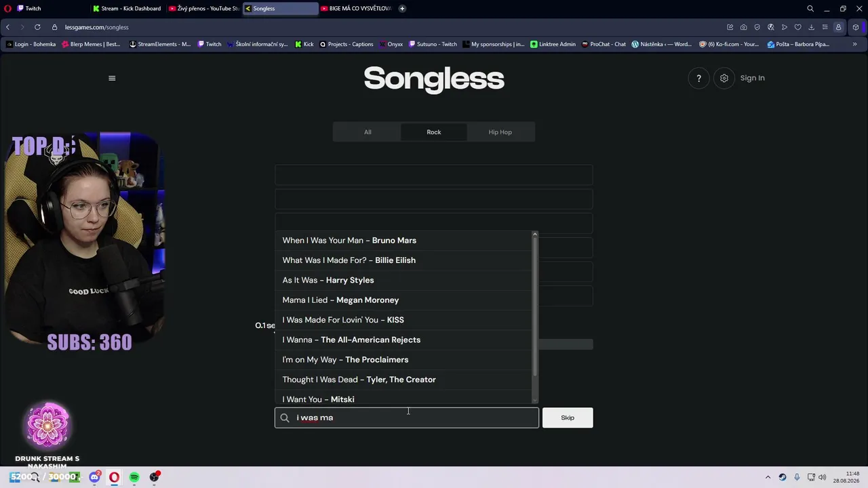Screen dimensions: 868x488
Task: Switch to the BIGE MÁ CO VYSVĚTLOVAT tab
Action: point(356,9)
